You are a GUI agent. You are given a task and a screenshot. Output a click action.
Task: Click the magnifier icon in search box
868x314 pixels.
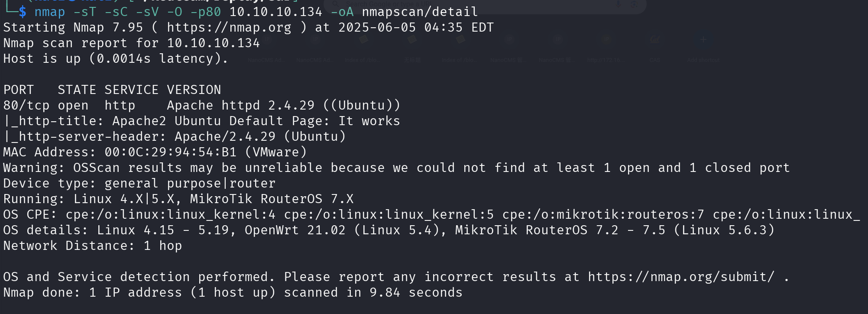[x=335, y=4]
